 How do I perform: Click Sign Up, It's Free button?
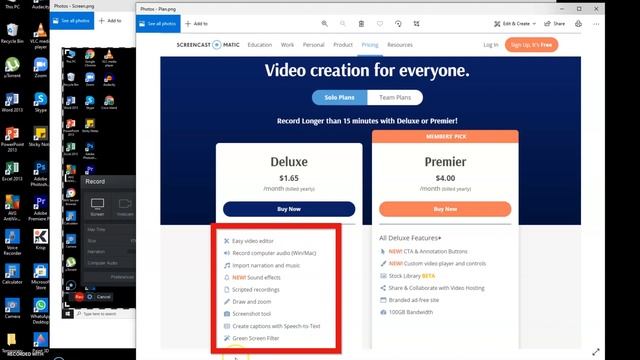point(531,45)
